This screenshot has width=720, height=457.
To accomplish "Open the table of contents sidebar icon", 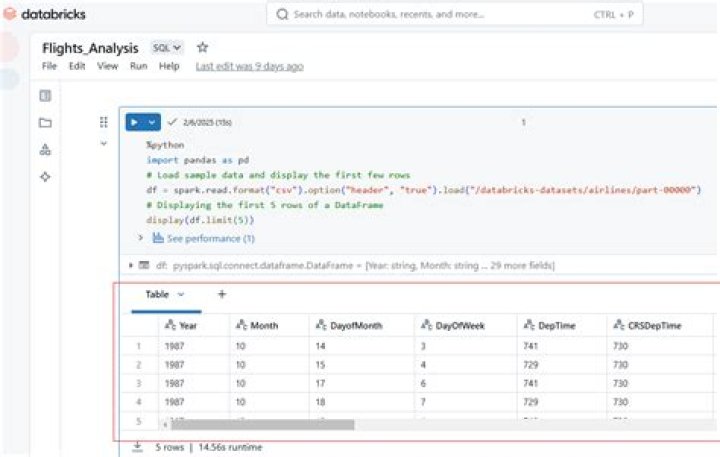I will tap(45, 96).
